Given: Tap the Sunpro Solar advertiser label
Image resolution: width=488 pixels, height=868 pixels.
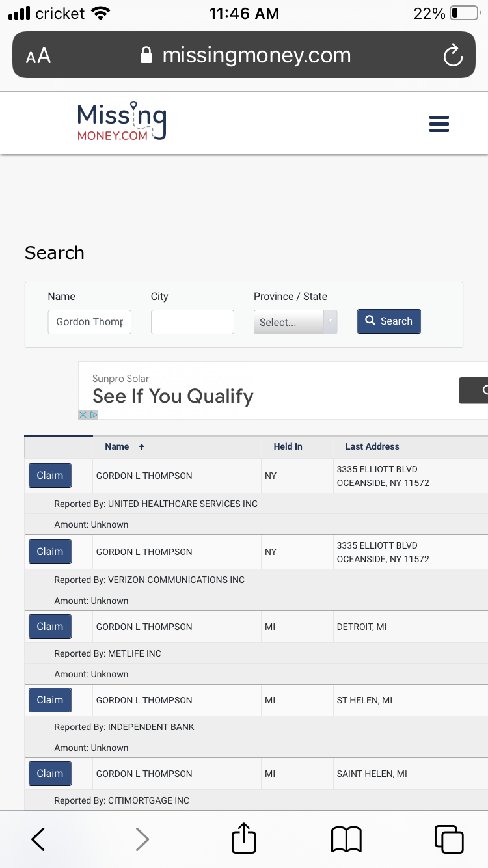Looking at the screenshot, I should (x=121, y=379).
